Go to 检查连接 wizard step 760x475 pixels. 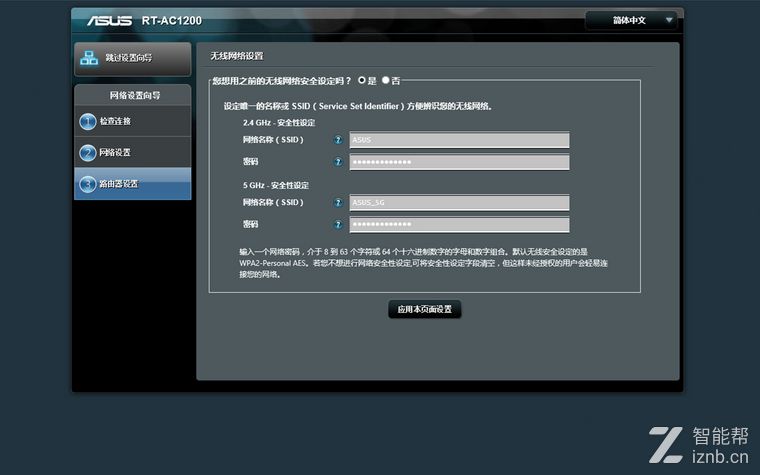point(133,121)
